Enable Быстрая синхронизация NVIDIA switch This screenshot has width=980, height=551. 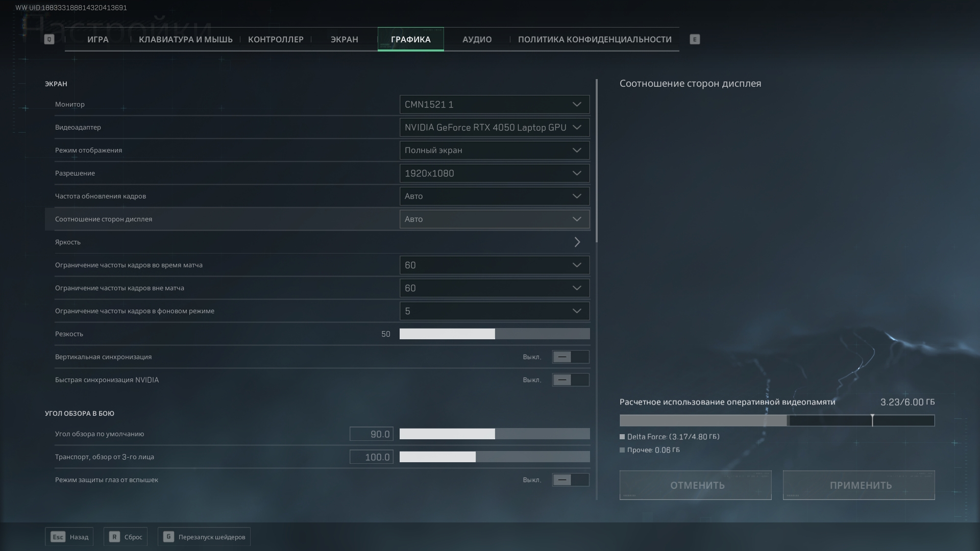[x=570, y=380]
